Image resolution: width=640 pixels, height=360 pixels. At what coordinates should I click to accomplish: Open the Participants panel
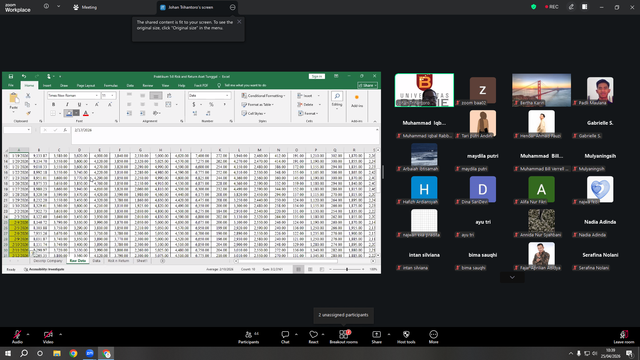(249, 337)
